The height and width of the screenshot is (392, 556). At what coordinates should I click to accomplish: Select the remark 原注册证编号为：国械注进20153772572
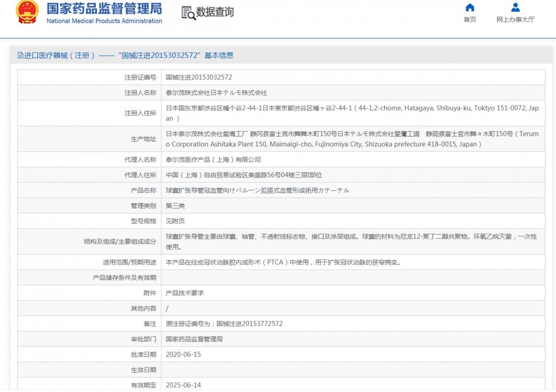click(x=224, y=324)
